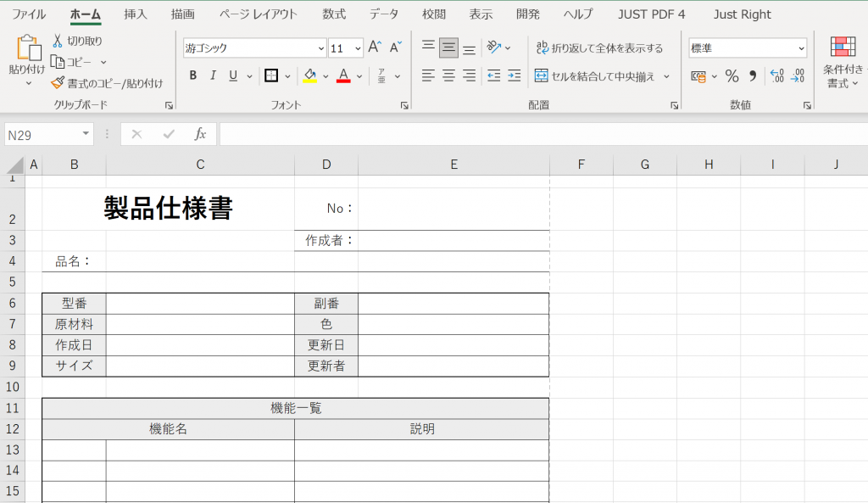The width and height of the screenshot is (868, 503).
Task: Switch to the 挿入 ribbon tab
Action: (136, 14)
